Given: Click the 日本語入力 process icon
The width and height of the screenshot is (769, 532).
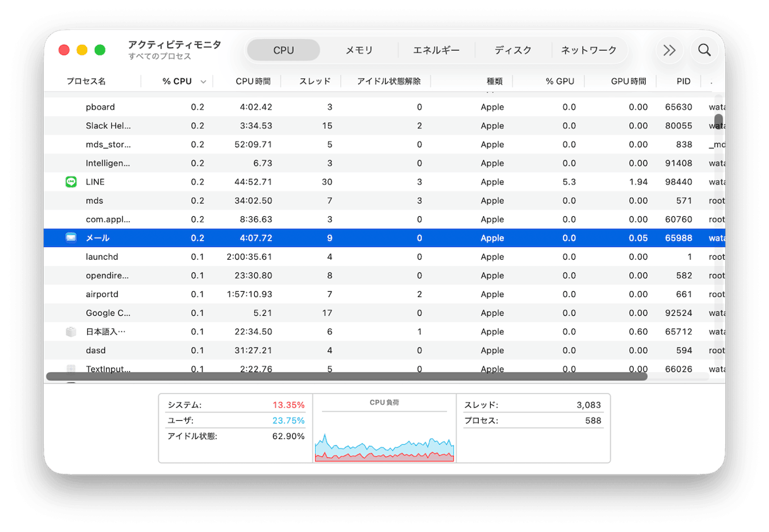Looking at the screenshot, I should tap(71, 331).
